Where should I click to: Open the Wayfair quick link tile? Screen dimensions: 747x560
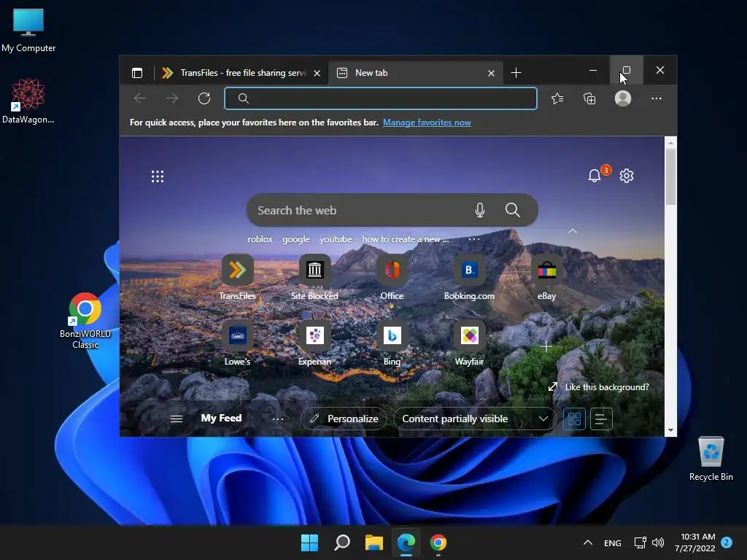click(x=469, y=343)
